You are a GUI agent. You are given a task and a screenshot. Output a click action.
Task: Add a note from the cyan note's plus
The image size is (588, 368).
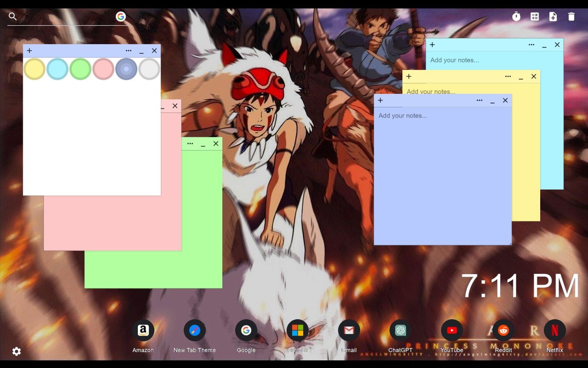click(x=432, y=45)
